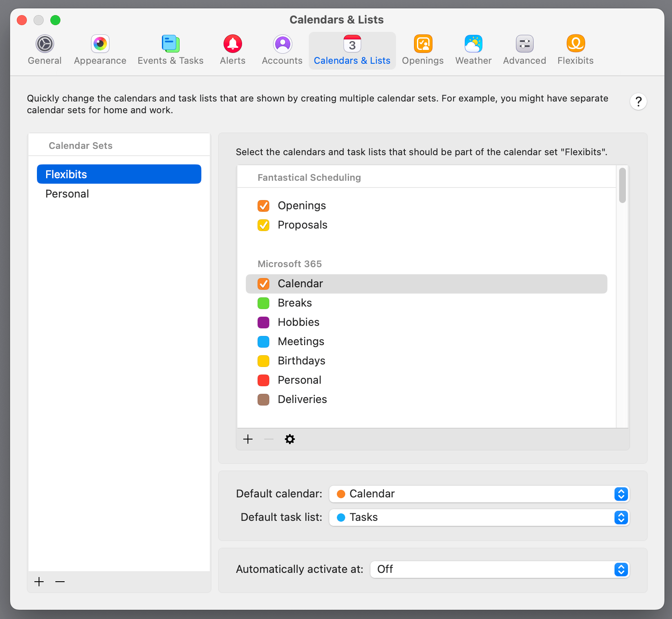Open the Automatically activate at dropdown
The height and width of the screenshot is (619, 672).
pyautogui.click(x=500, y=570)
